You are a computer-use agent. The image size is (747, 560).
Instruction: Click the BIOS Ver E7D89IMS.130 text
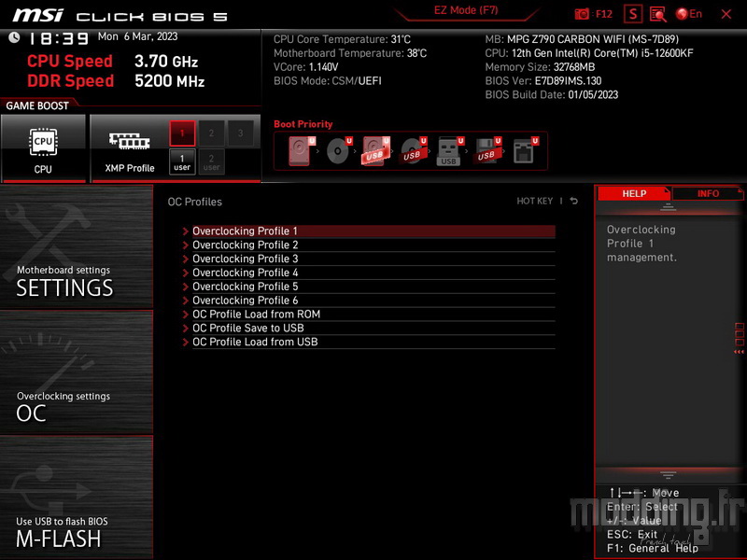tap(543, 81)
